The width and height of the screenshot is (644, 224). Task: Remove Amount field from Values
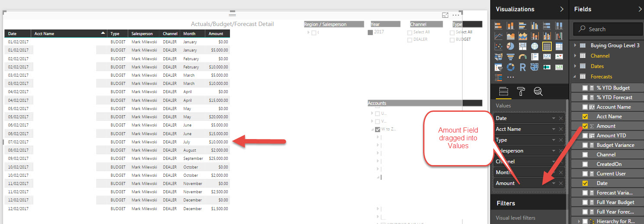tap(561, 183)
